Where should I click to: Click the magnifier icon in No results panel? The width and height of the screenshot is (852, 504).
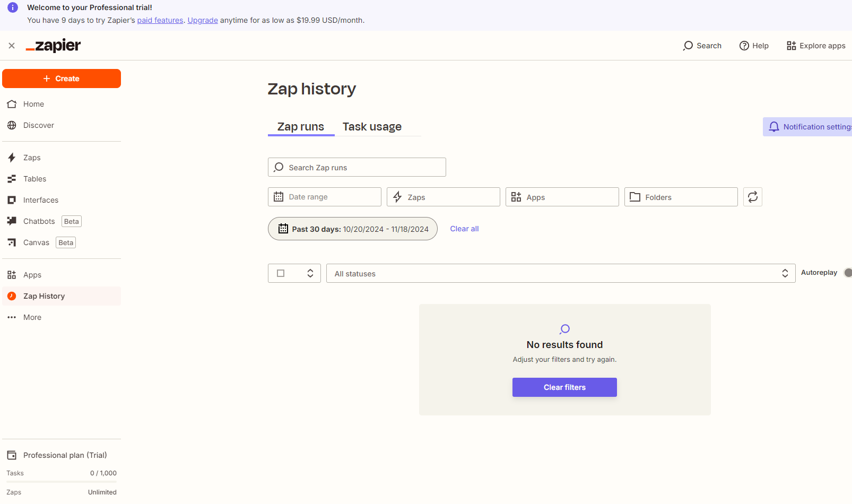(x=564, y=329)
